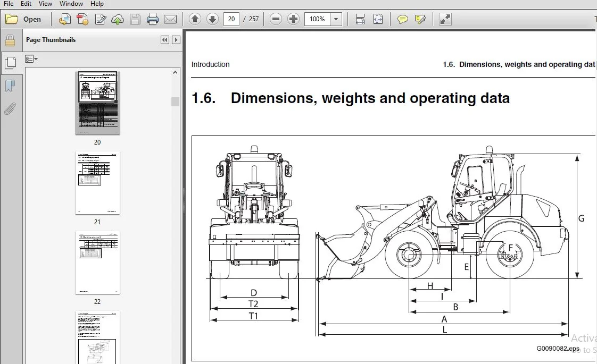This screenshot has height=364, width=597.
Task: Click the fit one full page icon
Action: pyautogui.click(x=378, y=19)
